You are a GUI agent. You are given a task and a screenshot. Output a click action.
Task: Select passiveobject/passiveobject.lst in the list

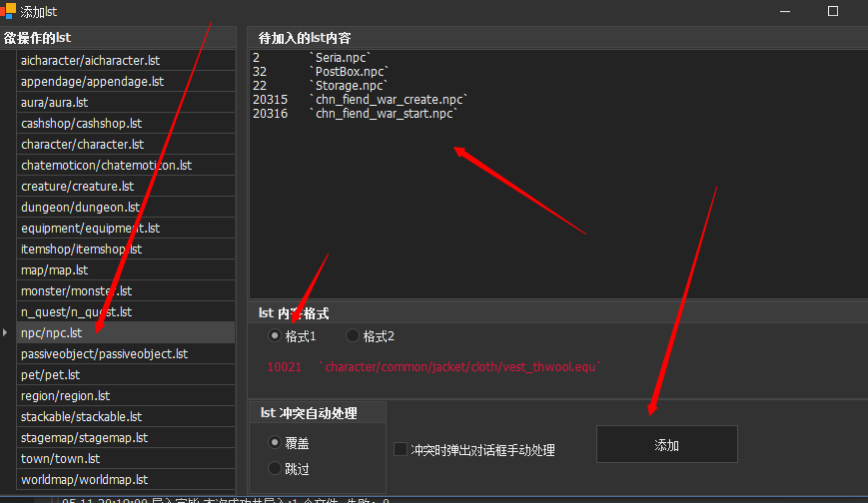[x=104, y=354]
